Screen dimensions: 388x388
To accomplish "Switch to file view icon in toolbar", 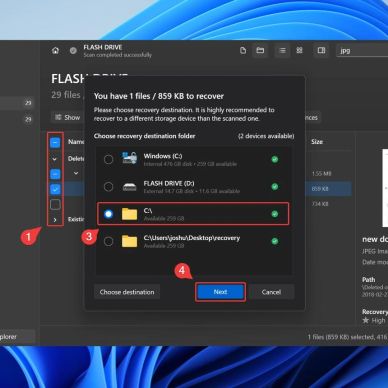I will (243, 50).
